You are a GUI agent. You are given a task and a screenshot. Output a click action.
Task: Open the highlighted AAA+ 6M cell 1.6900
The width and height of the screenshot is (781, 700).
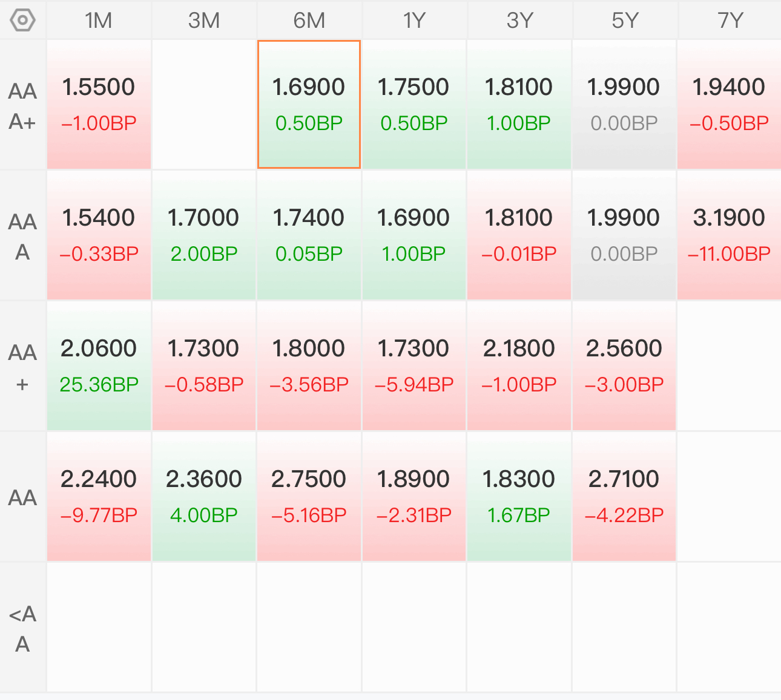(309, 105)
